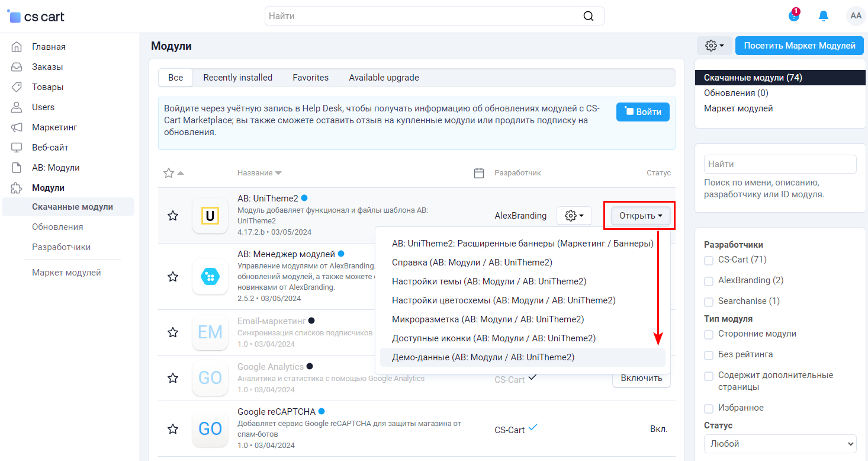Switch to the Favorites tab
The height and width of the screenshot is (461, 868).
pos(311,78)
